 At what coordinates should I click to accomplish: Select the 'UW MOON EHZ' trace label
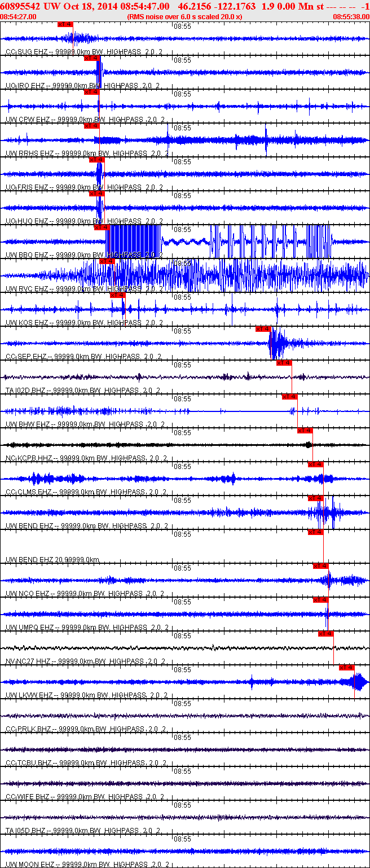[x=30, y=865]
